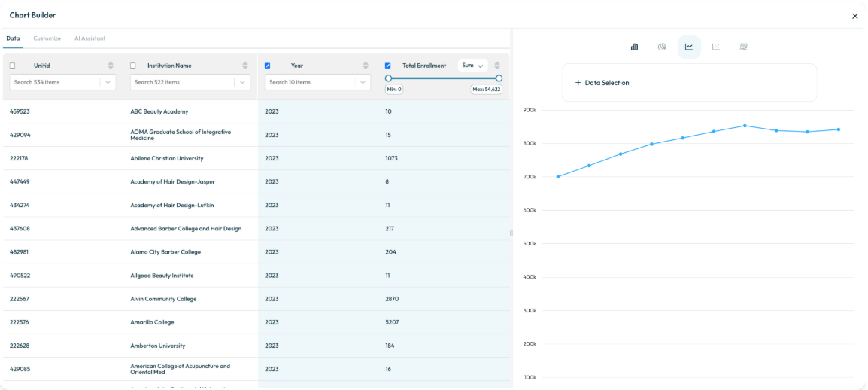The image size is (868, 390).
Task: Check the Unitid column checkbox
Action: click(x=12, y=66)
